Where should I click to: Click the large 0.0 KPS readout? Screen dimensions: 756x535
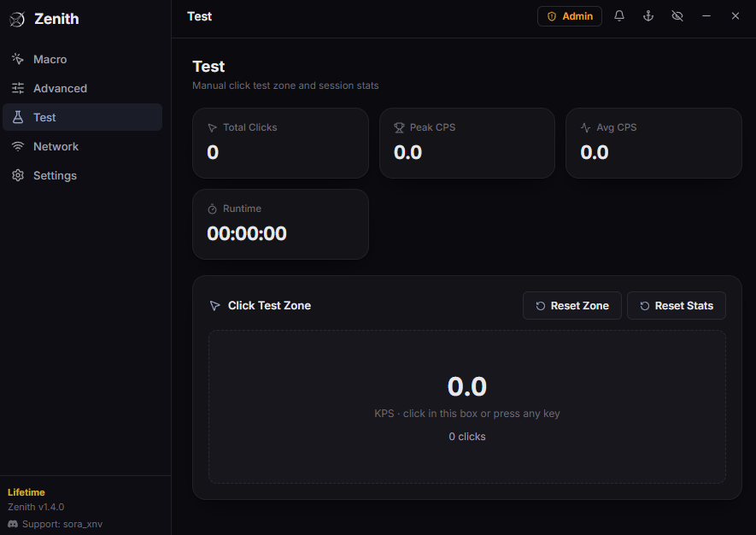tap(467, 386)
